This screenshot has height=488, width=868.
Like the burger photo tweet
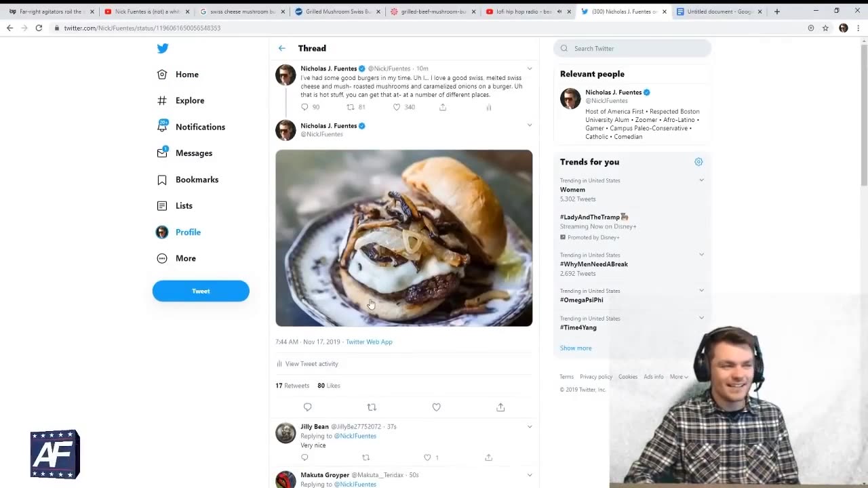coord(436,407)
